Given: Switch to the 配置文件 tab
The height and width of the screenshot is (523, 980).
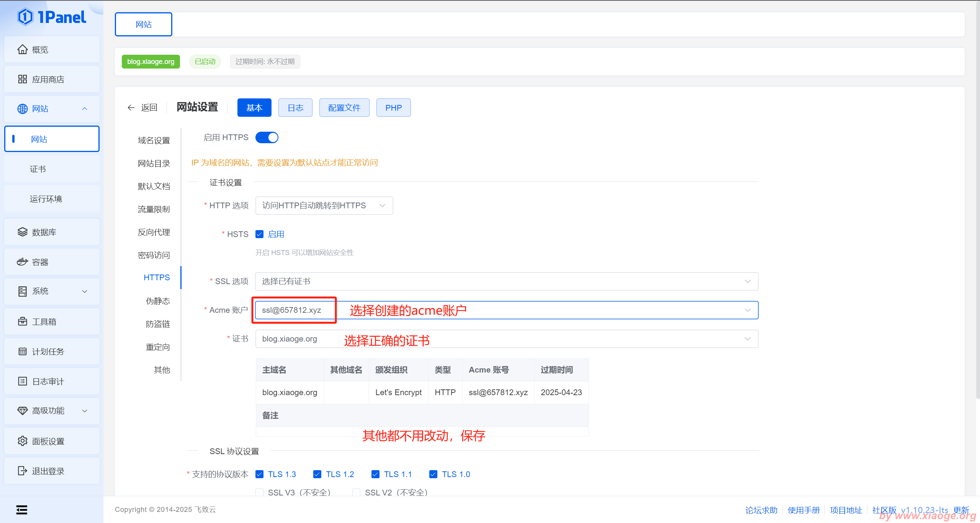Looking at the screenshot, I should (344, 108).
